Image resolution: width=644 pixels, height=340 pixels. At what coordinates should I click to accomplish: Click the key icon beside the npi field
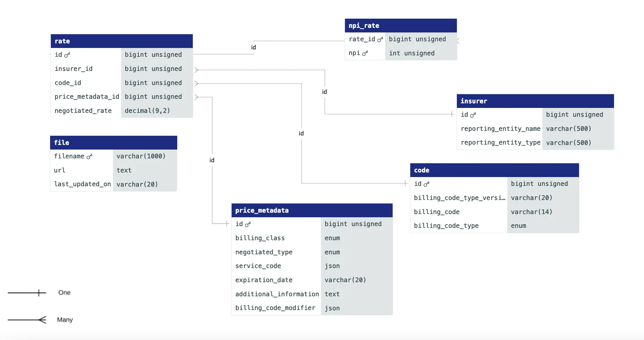point(365,53)
